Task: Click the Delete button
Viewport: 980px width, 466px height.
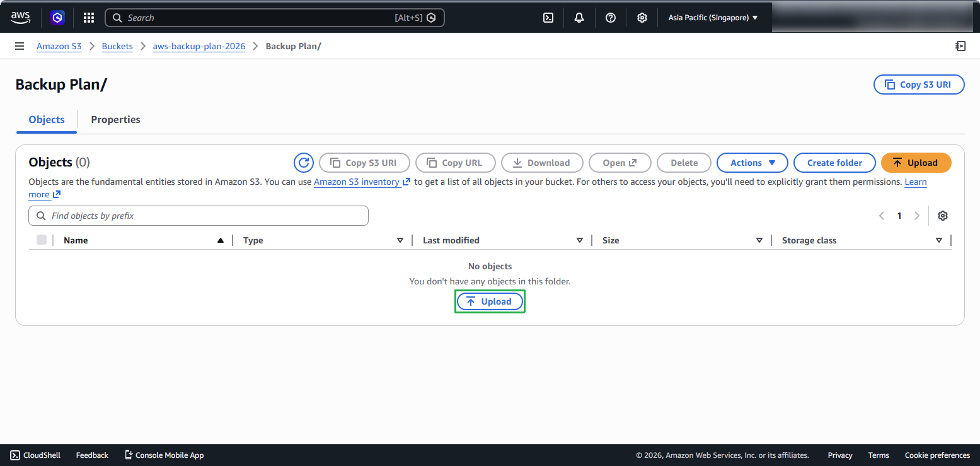Action: [684, 163]
